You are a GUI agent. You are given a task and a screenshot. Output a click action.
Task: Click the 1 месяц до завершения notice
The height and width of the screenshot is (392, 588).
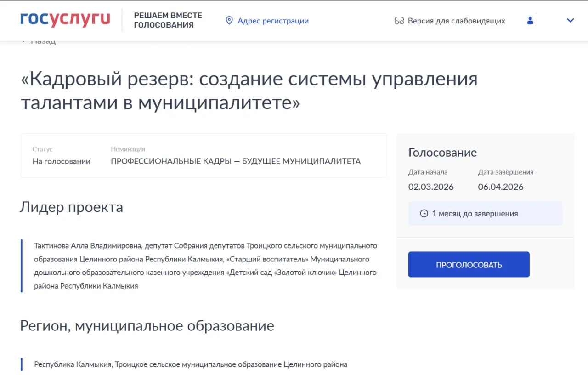(x=475, y=214)
